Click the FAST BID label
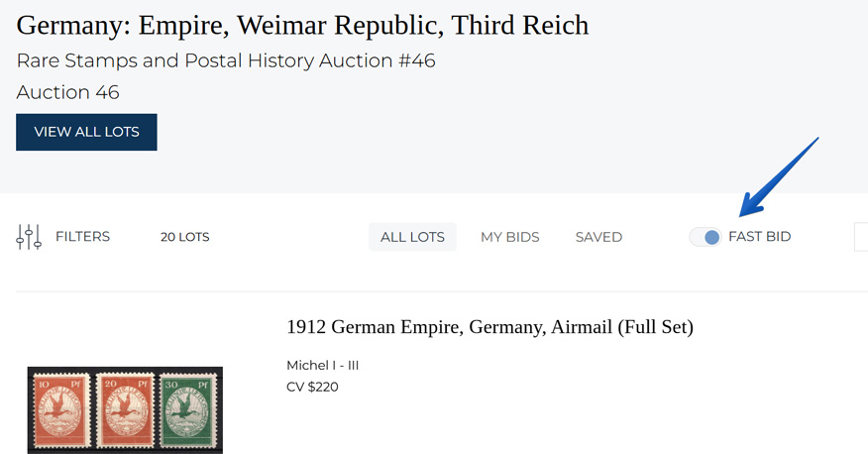 click(759, 237)
